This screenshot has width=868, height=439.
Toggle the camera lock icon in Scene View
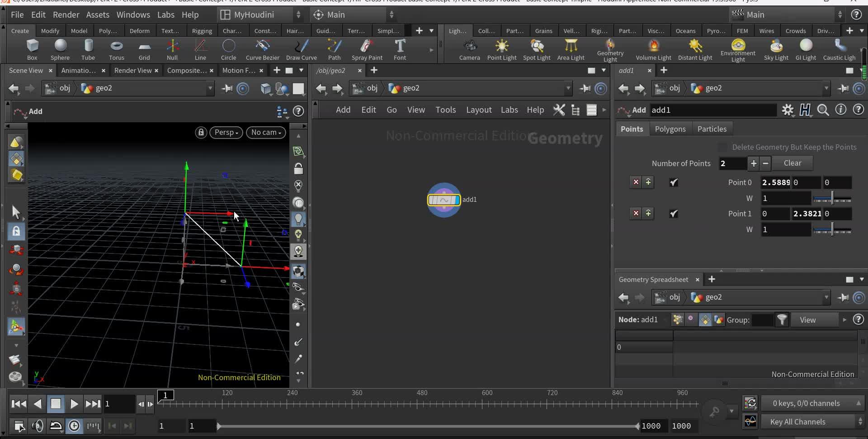200,132
